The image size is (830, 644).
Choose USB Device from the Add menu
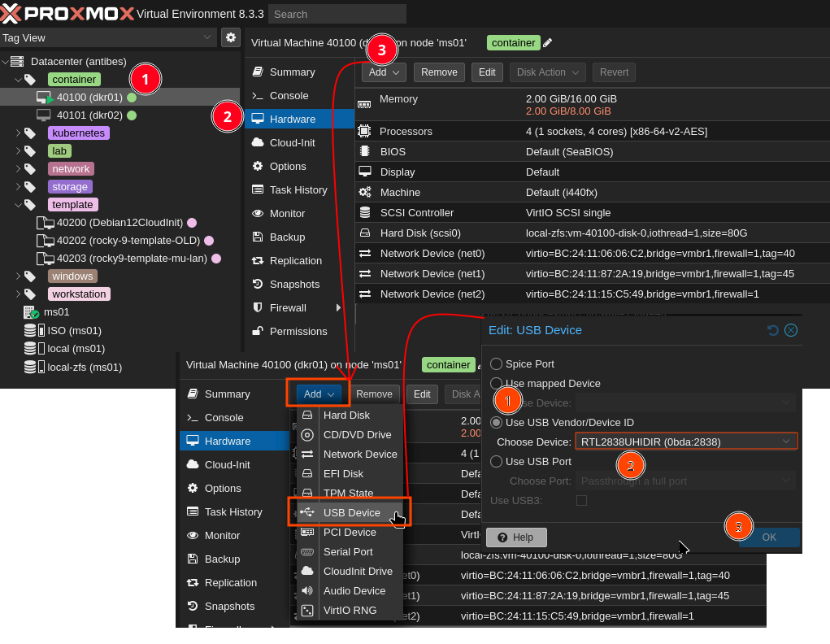pyautogui.click(x=350, y=512)
